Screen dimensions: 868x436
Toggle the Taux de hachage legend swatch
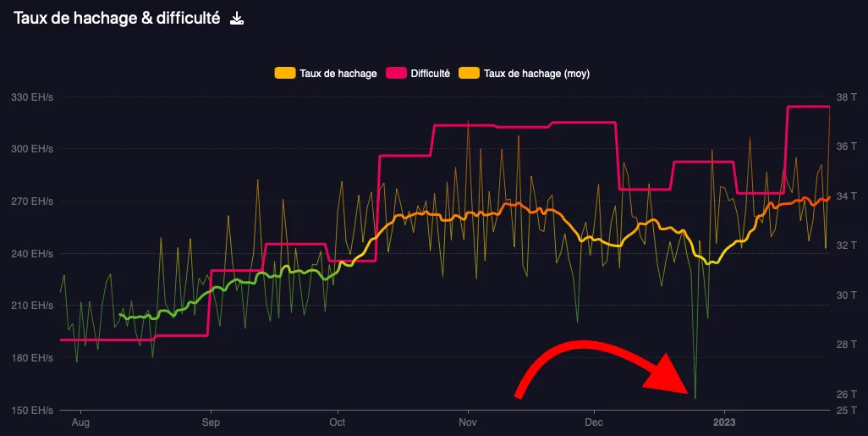coord(285,73)
